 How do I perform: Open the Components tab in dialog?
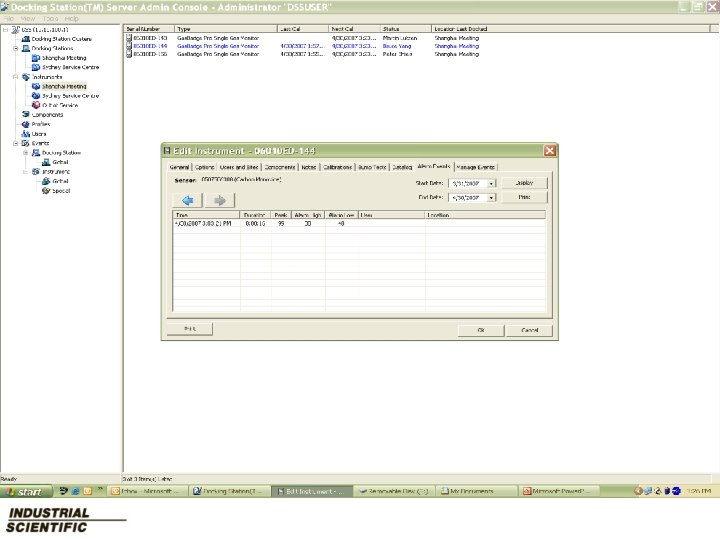[x=280, y=167]
